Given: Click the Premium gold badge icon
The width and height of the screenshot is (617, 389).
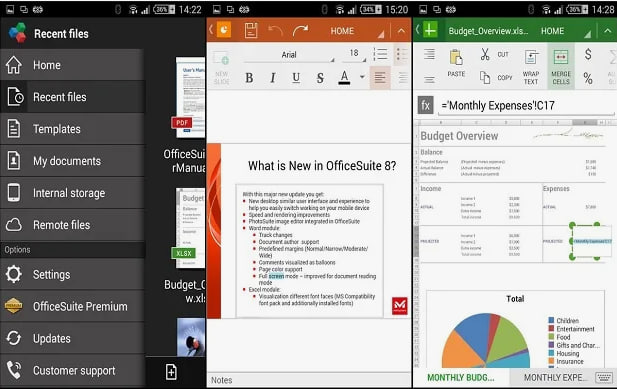Looking at the screenshot, I should [x=13, y=306].
